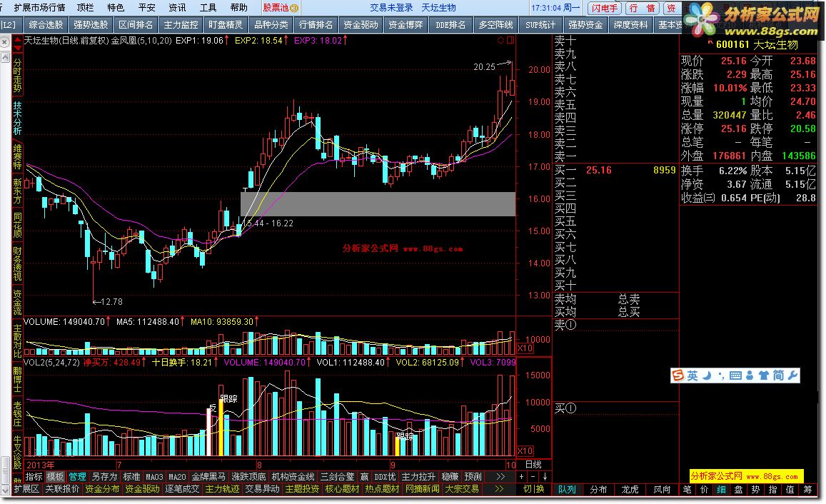Viewport: 826px width, 504px height.
Task: Click the 模板 tab below the chart
Action: (x=55, y=476)
